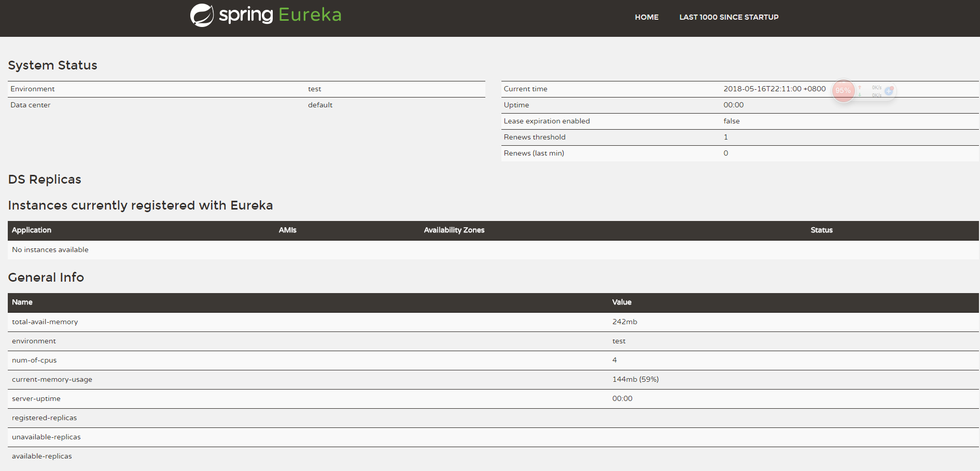Click the Renews (last min) value 0
This screenshot has width=980, height=471.
point(726,154)
